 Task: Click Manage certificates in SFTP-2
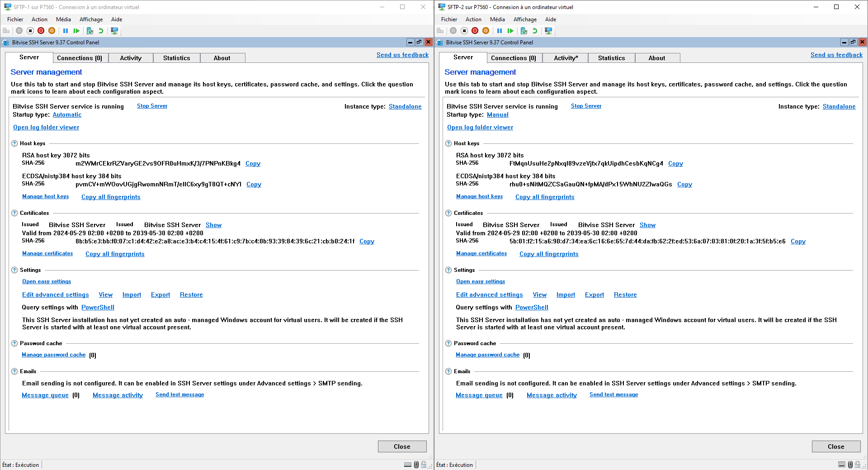pos(481,253)
